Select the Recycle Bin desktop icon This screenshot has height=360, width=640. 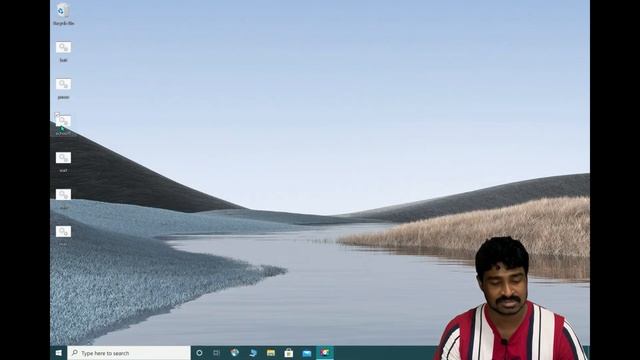click(x=63, y=14)
